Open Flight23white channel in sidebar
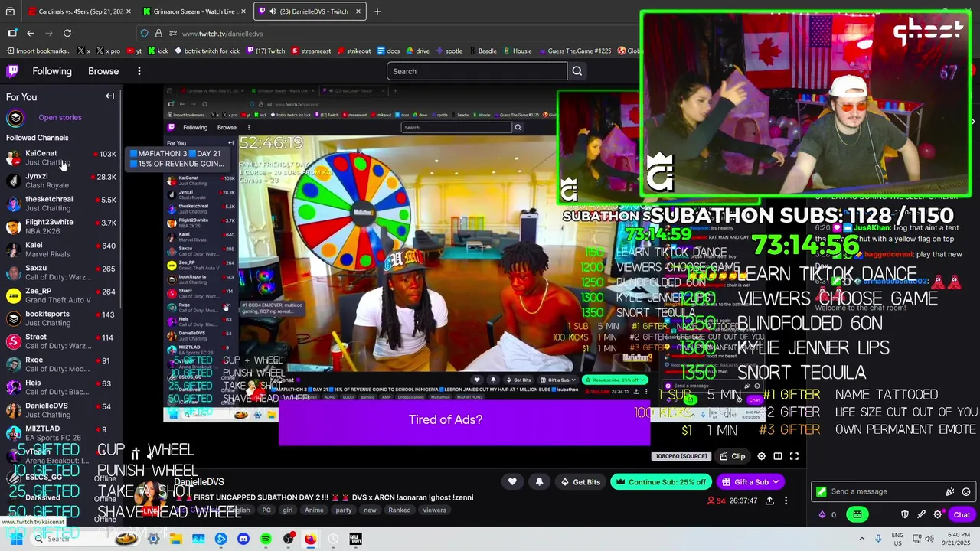 (x=60, y=227)
